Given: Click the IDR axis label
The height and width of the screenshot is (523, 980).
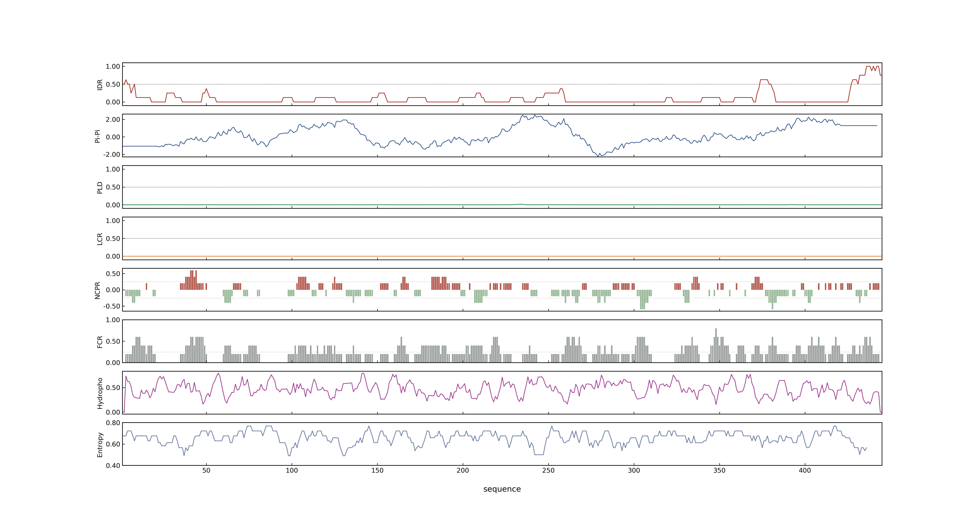Looking at the screenshot, I should [100, 85].
